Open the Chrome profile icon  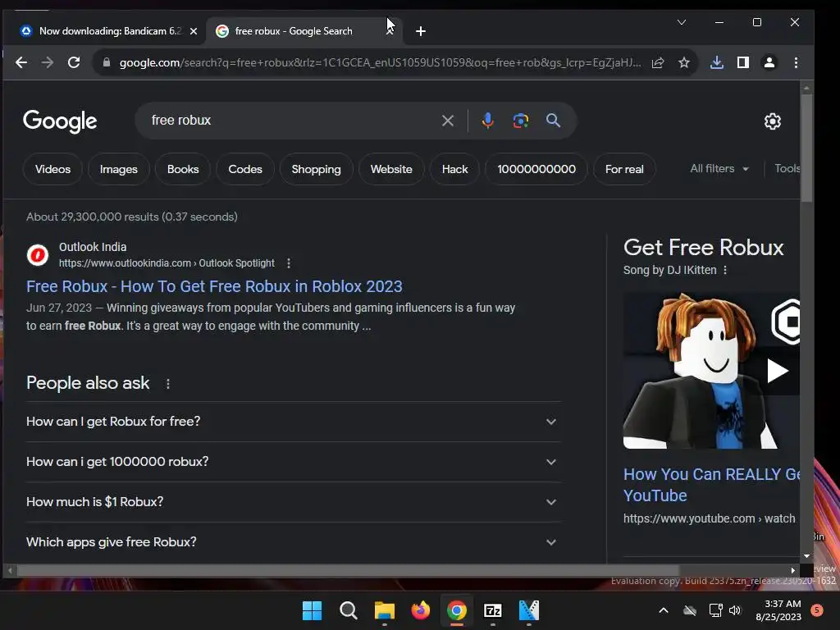(x=769, y=62)
